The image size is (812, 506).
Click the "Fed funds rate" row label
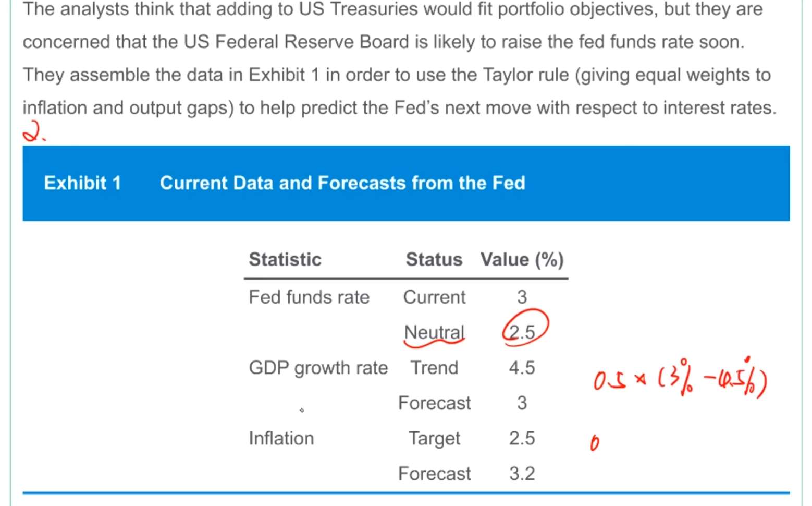coord(309,297)
